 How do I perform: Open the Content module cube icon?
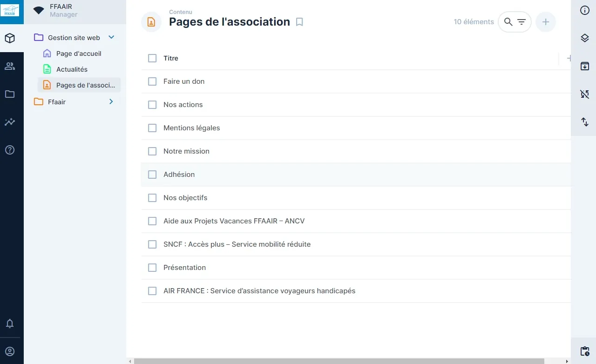point(10,38)
